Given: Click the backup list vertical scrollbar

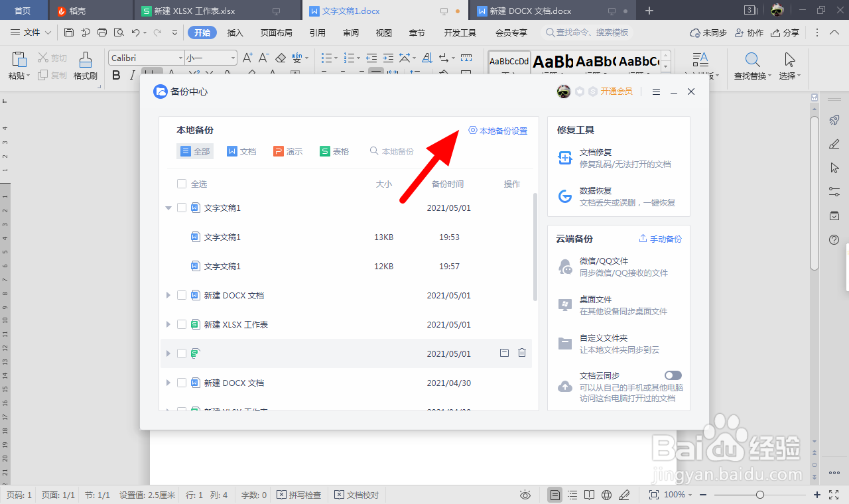Looking at the screenshot, I should pyautogui.click(x=535, y=247).
